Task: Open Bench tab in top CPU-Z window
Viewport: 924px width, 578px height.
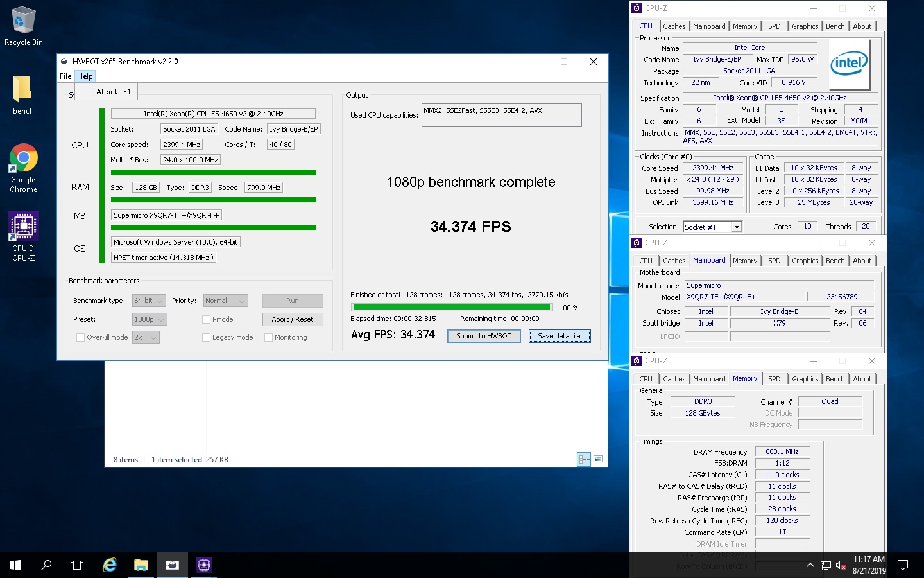Action: tap(835, 26)
